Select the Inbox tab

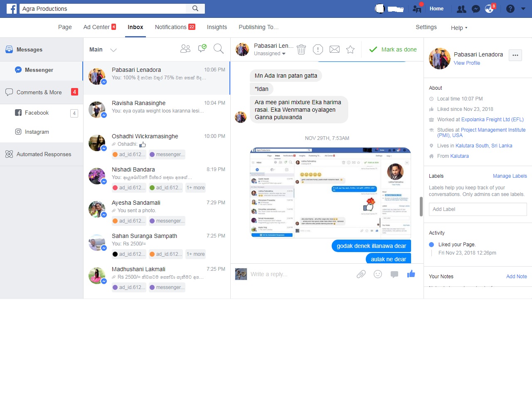tap(135, 27)
